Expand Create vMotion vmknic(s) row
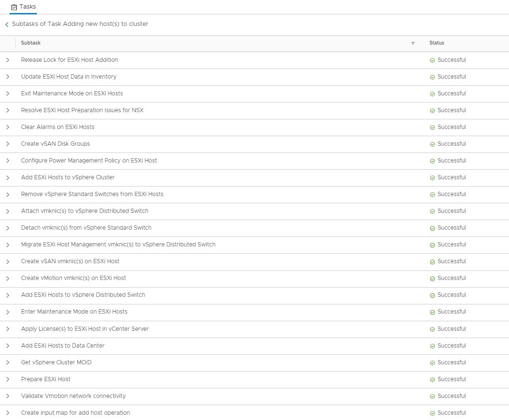The image size is (509, 420). 8,278
